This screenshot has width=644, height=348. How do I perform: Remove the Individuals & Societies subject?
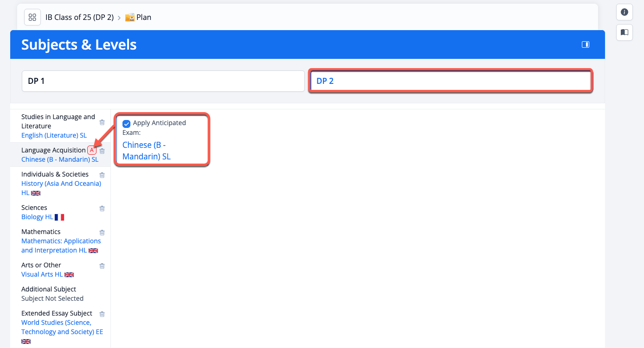click(x=102, y=175)
